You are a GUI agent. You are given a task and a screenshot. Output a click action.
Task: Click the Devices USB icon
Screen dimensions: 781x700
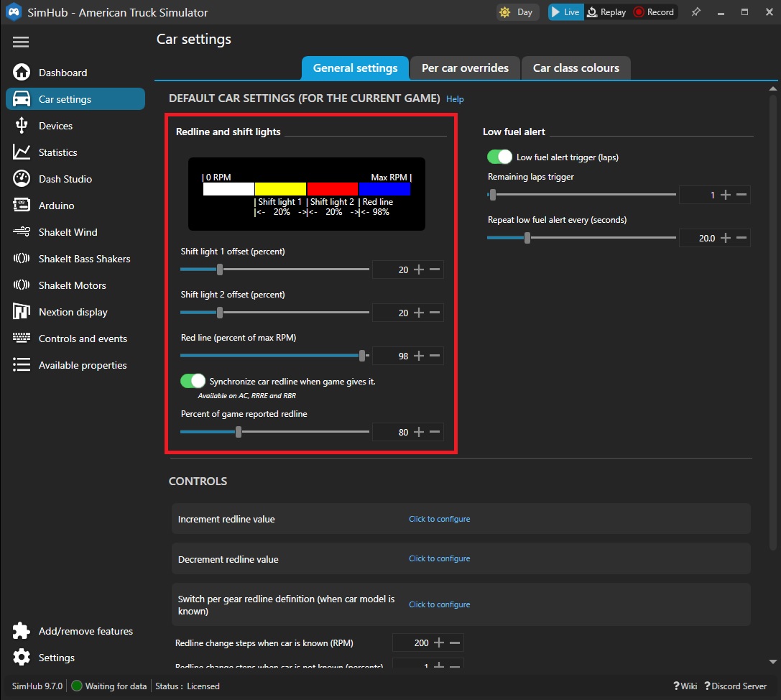(22, 126)
